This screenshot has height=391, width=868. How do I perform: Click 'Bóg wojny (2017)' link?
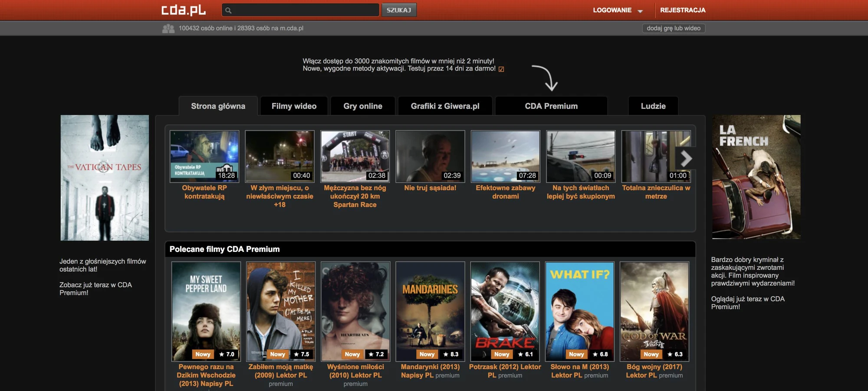[654, 371]
